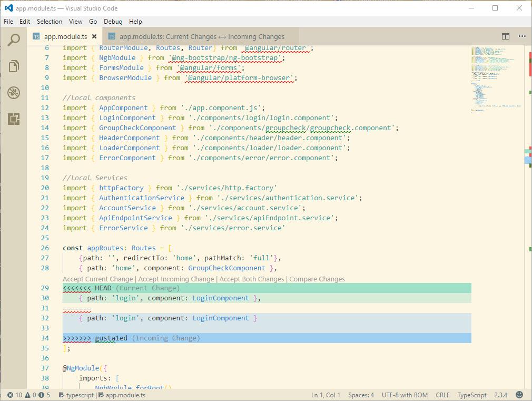Click the code minimap preview
Image resolution: width=532 pixels, height=401 pixels.
[x=494, y=79]
